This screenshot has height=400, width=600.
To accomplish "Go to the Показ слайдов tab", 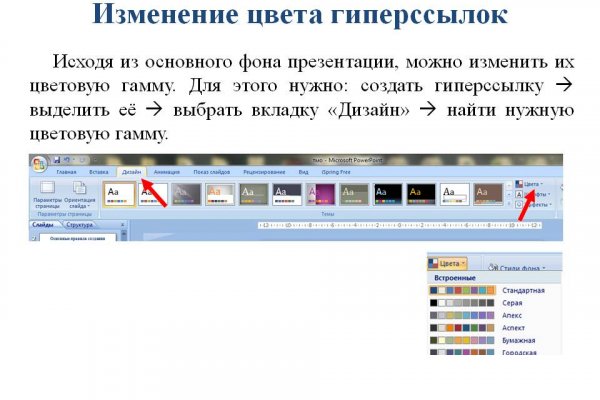I will 212,172.
